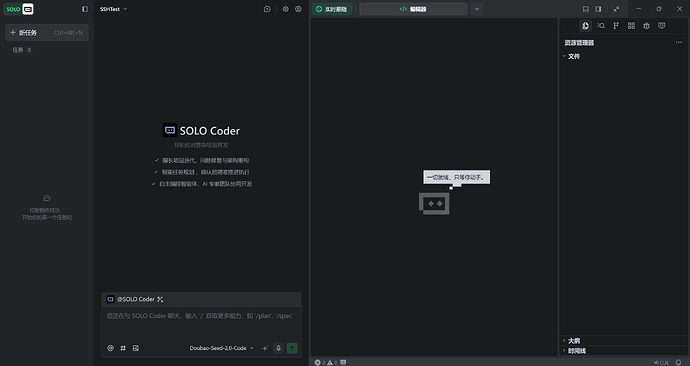Image resolution: width=690 pixels, height=366 pixels.
Task: Open new chat bubble icon in header
Action: pyautogui.click(x=267, y=9)
